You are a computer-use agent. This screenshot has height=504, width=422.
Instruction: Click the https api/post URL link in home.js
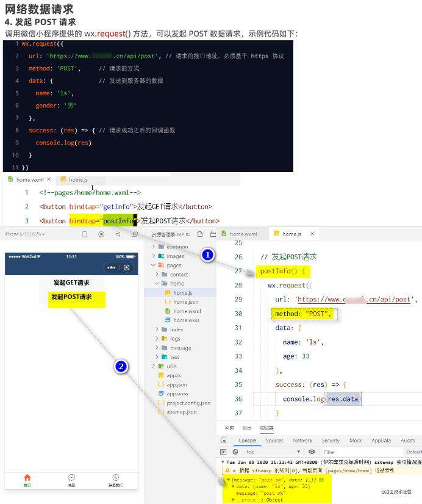click(x=354, y=300)
